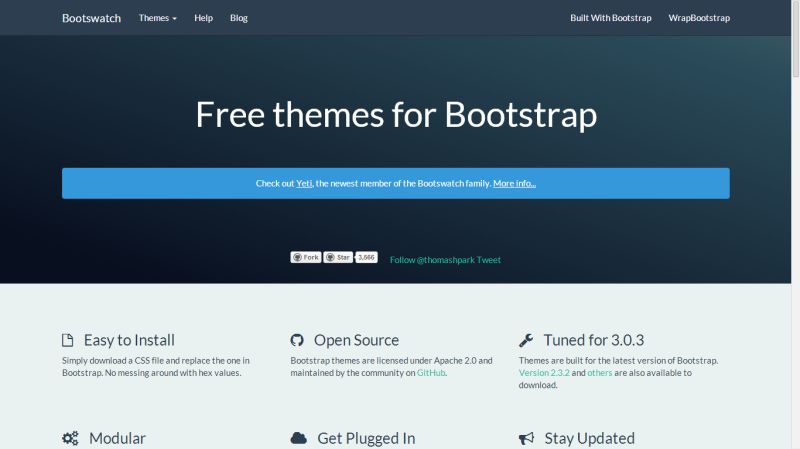This screenshot has width=800, height=449.
Task: Open the 3,666 stargazers count
Action: tap(366, 257)
